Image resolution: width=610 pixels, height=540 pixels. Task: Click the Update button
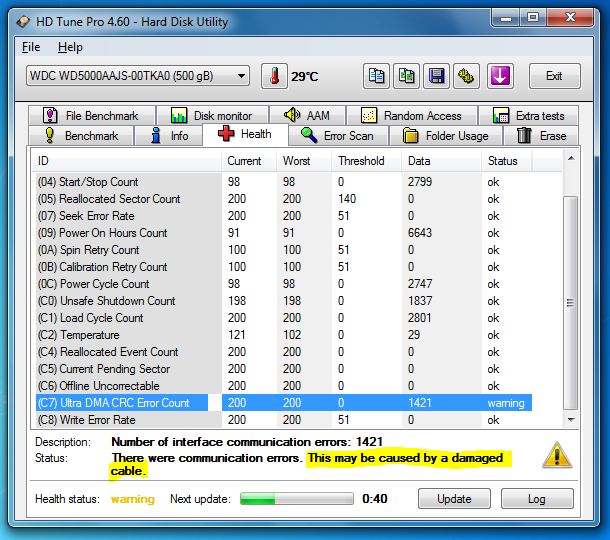(454, 499)
